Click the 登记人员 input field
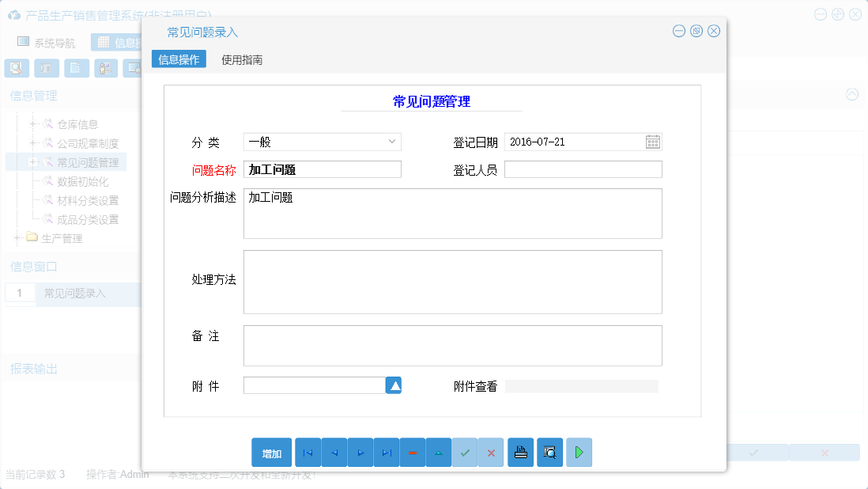The height and width of the screenshot is (489, 868). [x=583, y=169]
